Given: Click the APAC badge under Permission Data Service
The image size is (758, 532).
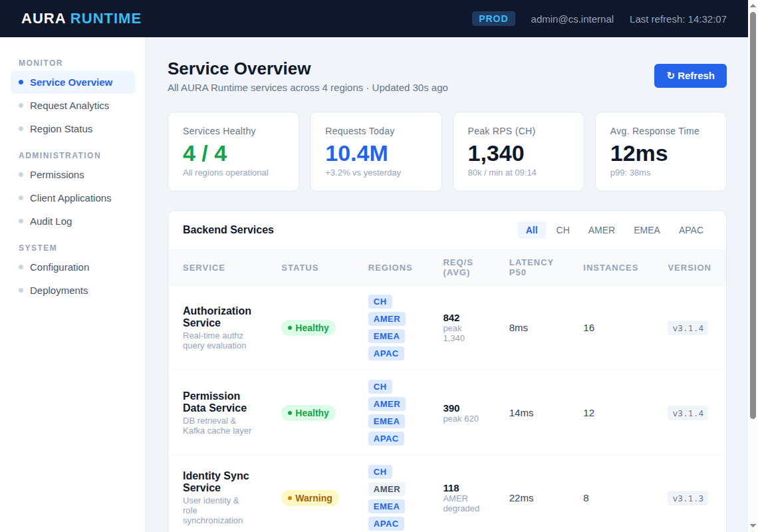Looking at the screenshot, I should 386,438.
